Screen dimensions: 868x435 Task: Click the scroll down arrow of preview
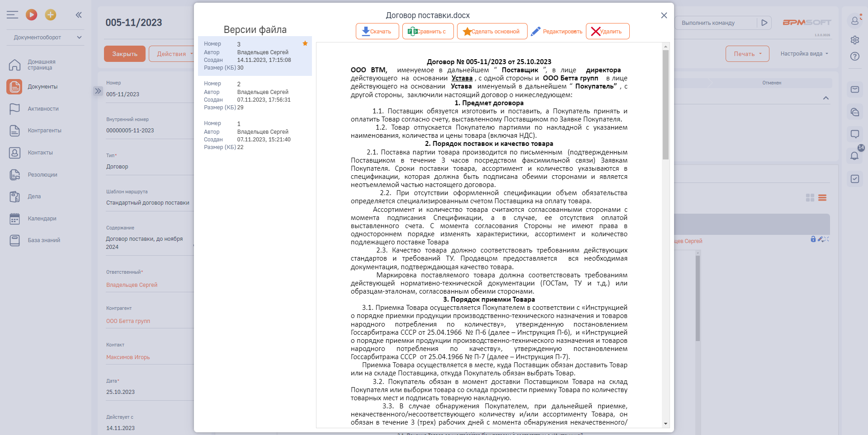665,424
